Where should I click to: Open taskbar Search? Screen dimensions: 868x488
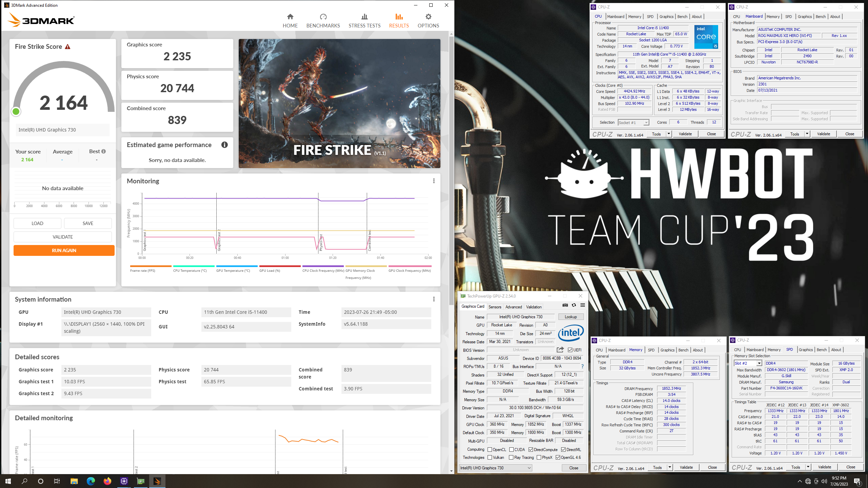coord(24,481)
